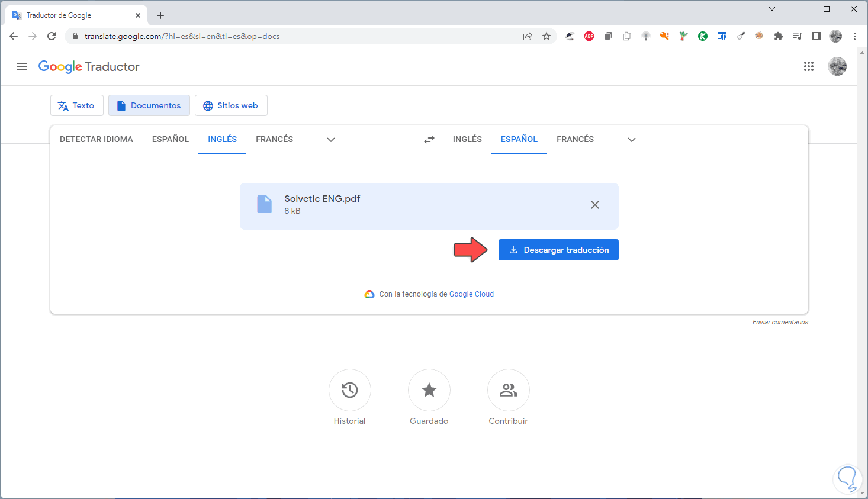Open the Google apps grid
Image resolution: width=868 pixels, height=499 pixels.
click(x=809, y=66)
